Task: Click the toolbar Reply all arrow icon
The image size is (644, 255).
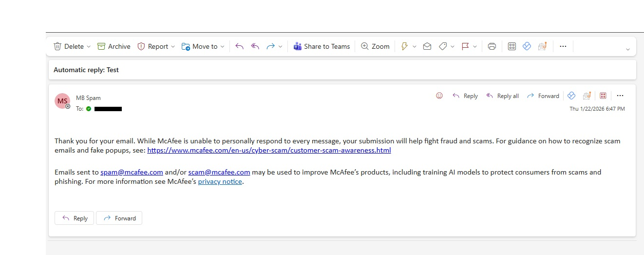Action: pyautogui.click(x=255, y=46)
